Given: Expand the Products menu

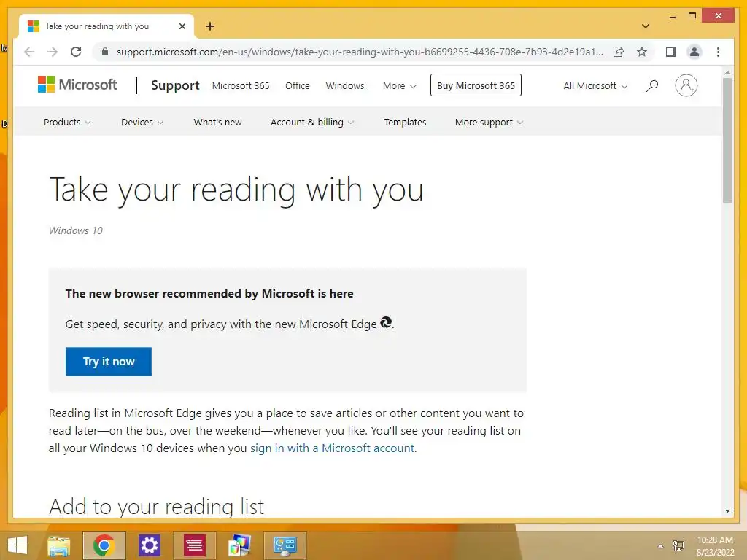Looking at the screenshot, I should [67, 122].
